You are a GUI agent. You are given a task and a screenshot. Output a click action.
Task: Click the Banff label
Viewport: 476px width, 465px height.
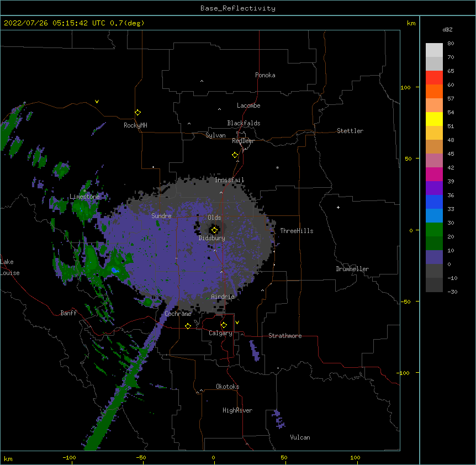(x=68, y=313)
